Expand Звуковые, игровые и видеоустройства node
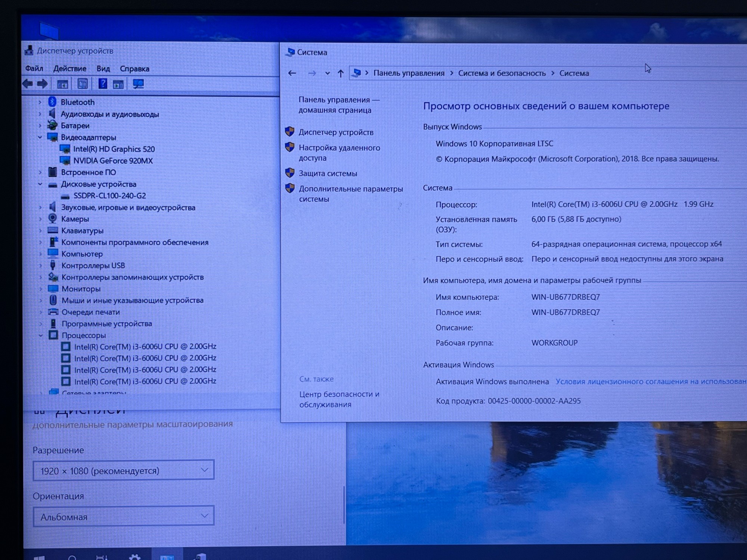The height and width of the screenshot is (560, 747). point(40,207)
